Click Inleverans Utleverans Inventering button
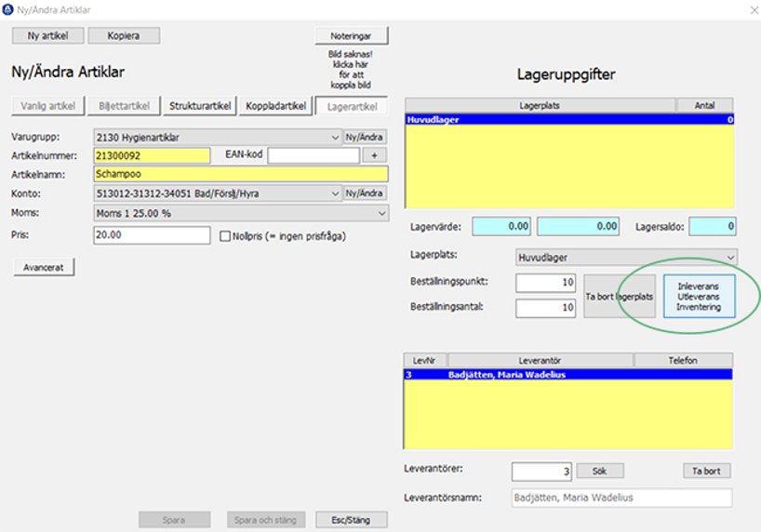 pos(699,297)
